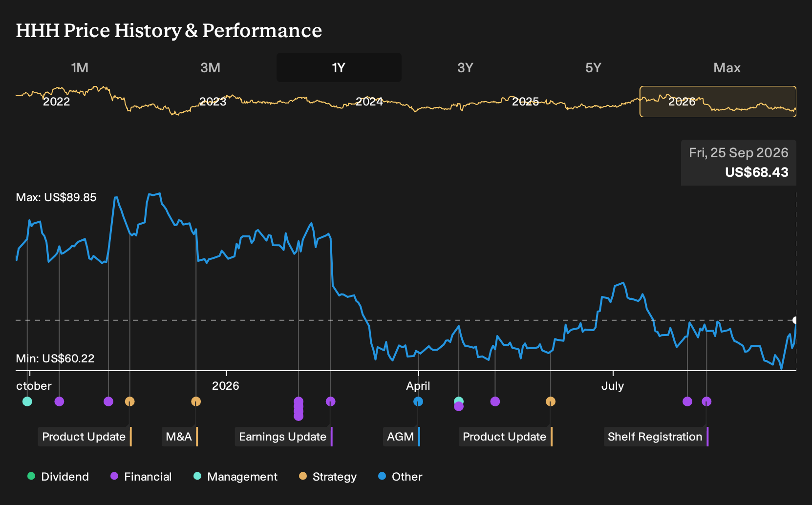Open the Shelf Registration event label
The height and width of the screenshot is (505, 812).
click(656, 437)
